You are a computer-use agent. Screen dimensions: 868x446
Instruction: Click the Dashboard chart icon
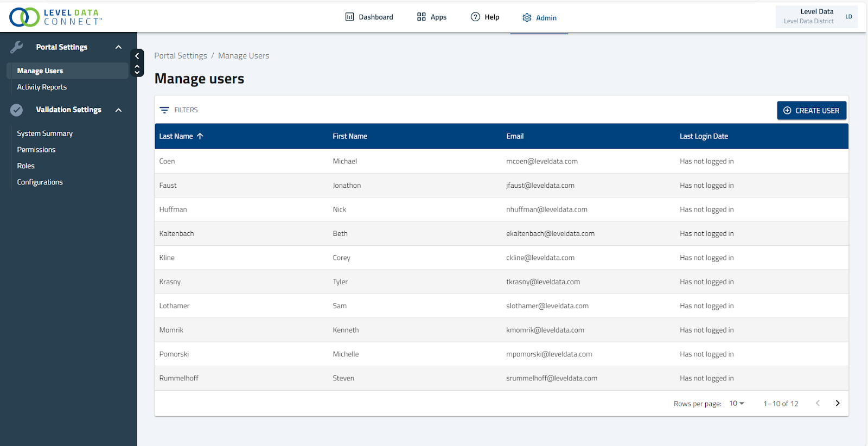(349, 17)
